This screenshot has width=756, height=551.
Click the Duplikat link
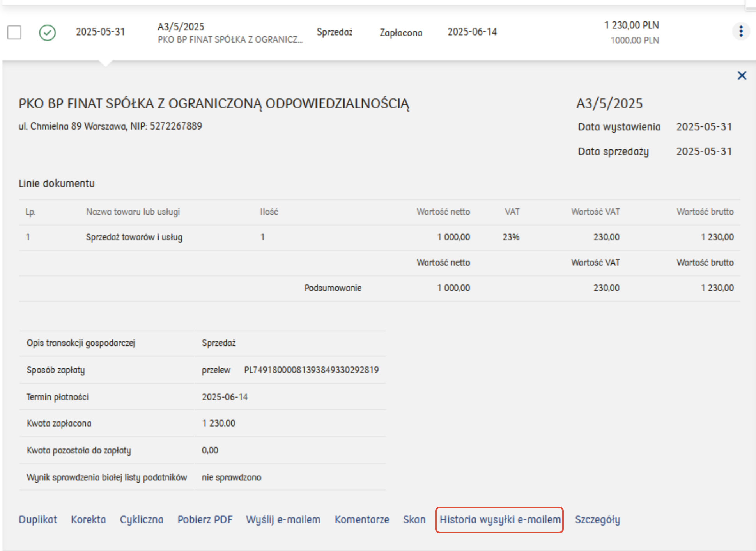pyautogui.click(x=38, y=519)
